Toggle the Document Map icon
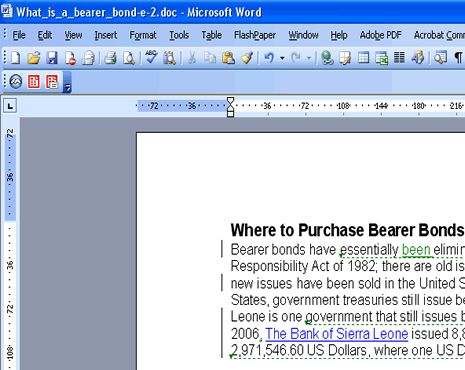Screen dimensions: 465x370 [x=441, y=58]
